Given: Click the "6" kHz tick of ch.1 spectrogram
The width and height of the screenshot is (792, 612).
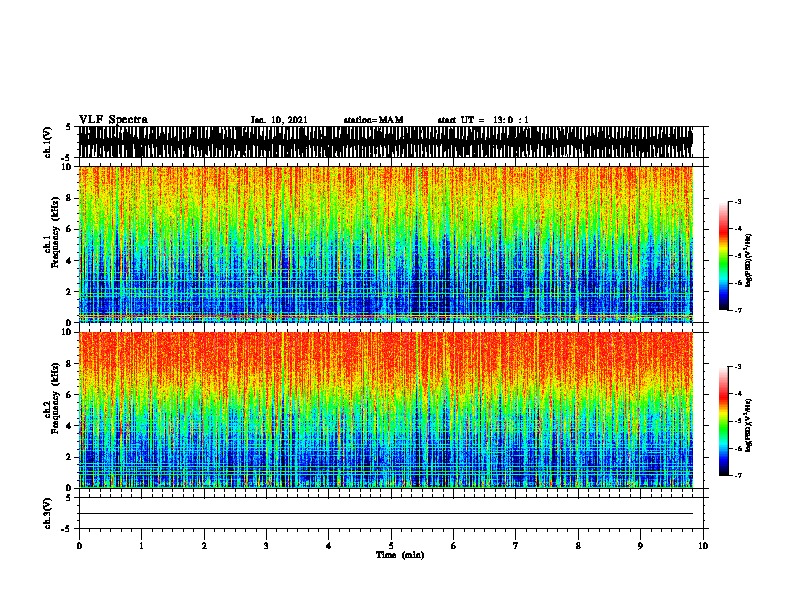Looking at the screenshot, I should pos(70,229).
